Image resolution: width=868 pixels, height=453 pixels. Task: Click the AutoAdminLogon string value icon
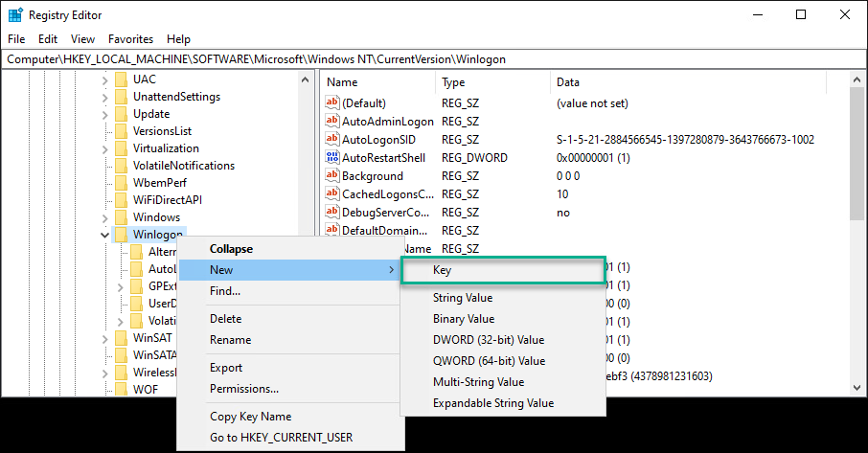point(332,122)
